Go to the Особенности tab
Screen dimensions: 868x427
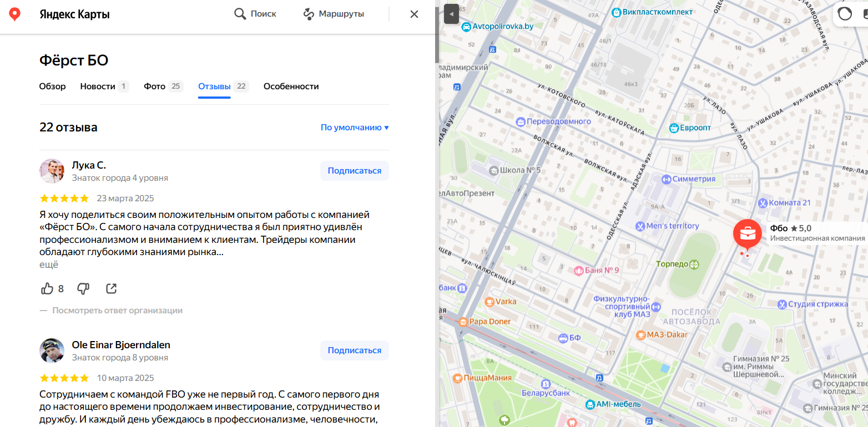pyautogui.click(x=291, y=87)
